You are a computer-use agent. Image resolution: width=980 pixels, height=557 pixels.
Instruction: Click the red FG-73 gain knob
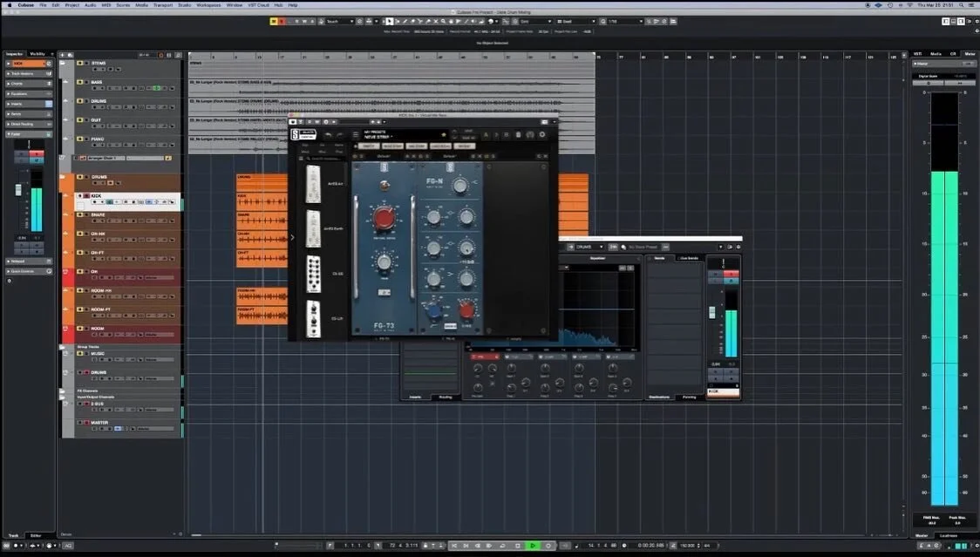click(384, 219)
